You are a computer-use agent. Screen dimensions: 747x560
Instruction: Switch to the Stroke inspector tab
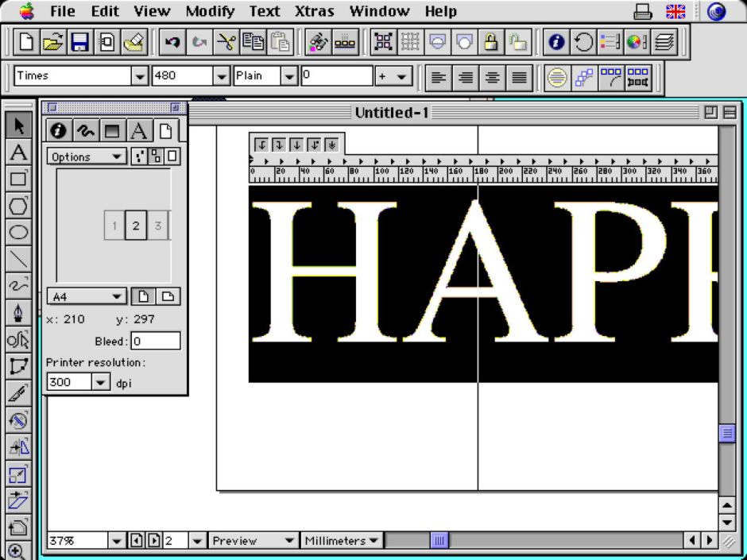pos(85,130)
